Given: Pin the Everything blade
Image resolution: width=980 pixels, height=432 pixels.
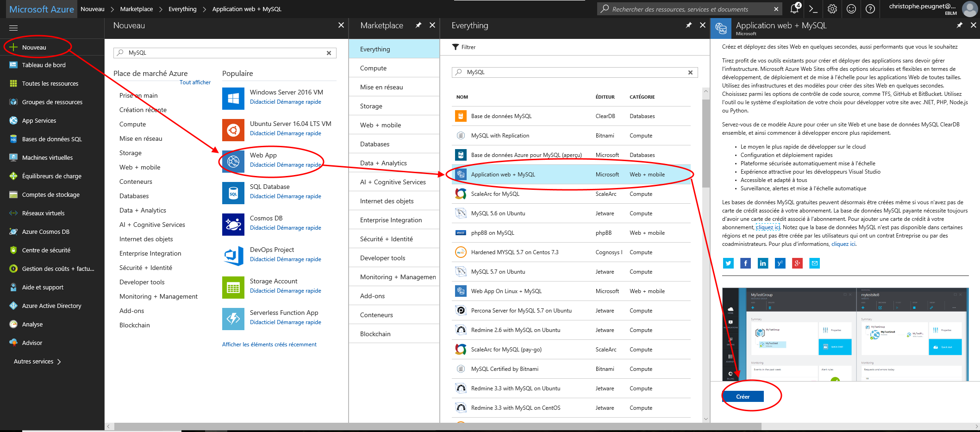Looking at the screenshot, I should click(x=689, y=25).
